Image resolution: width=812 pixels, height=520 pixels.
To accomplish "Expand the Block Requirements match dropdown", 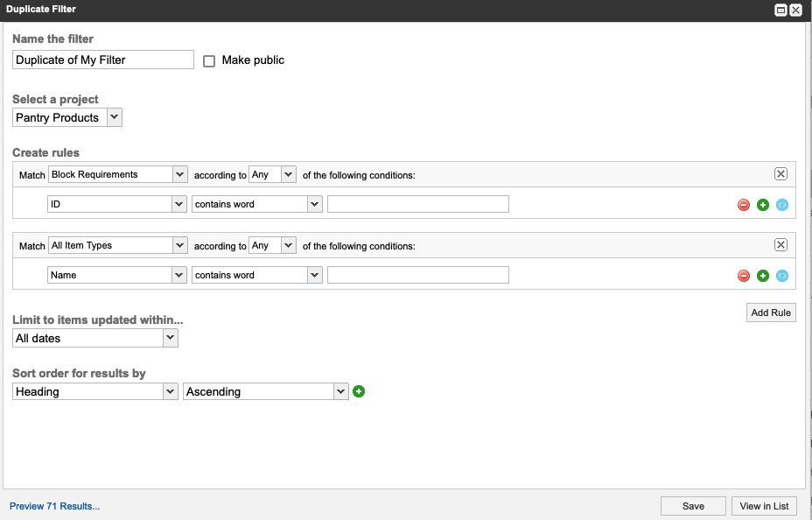I will [118, 174].
